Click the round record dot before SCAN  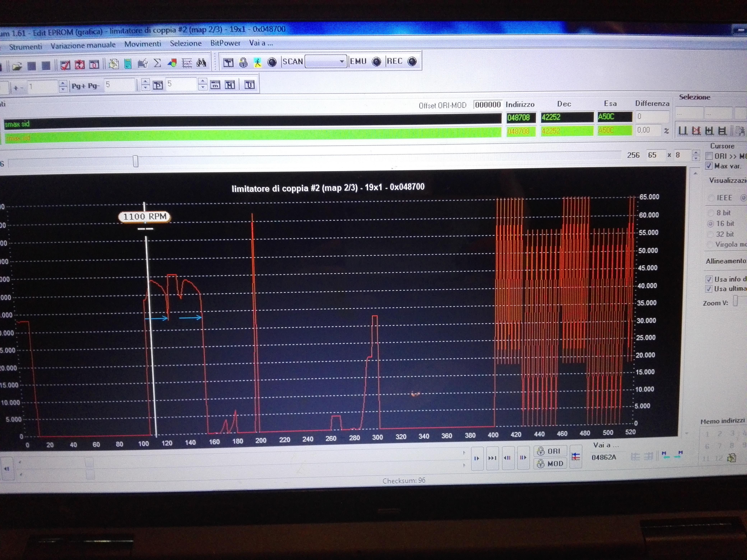pyautogui.click(x=272, y=62)
